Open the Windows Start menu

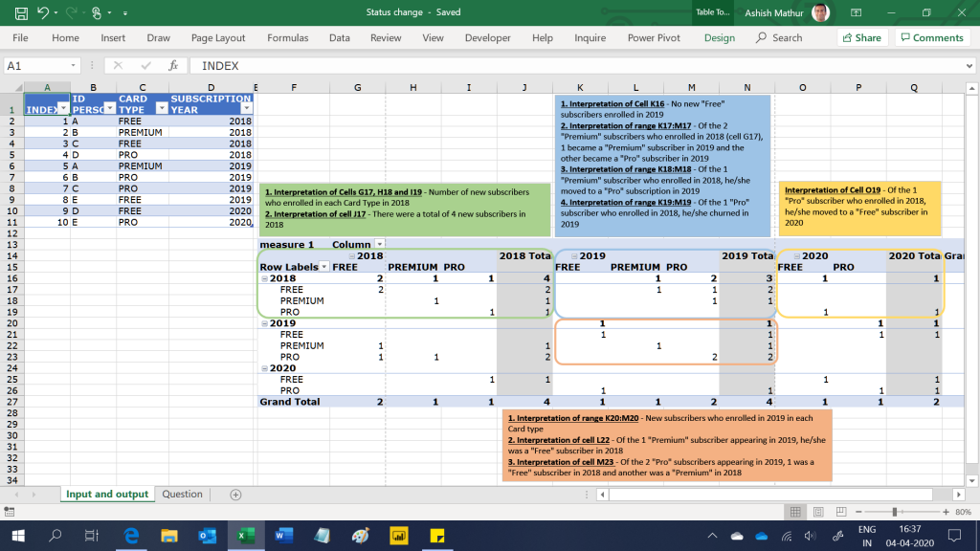(18, 536)
